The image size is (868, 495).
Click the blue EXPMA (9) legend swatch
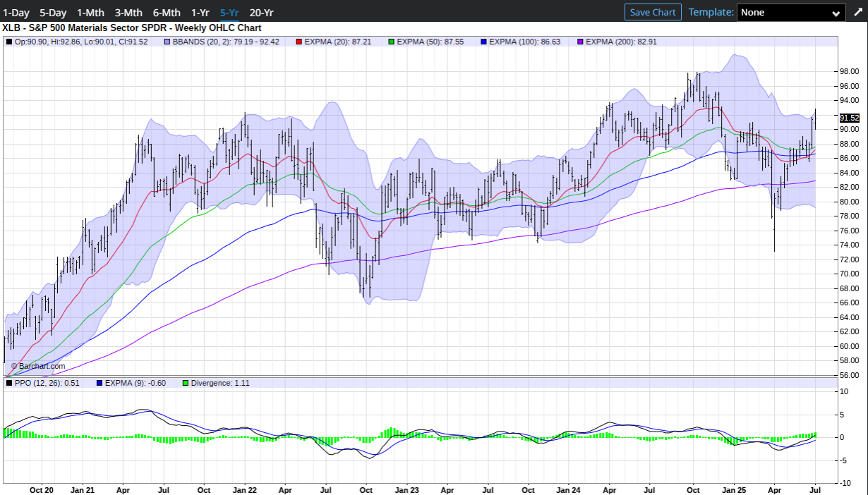coord(99,383)
